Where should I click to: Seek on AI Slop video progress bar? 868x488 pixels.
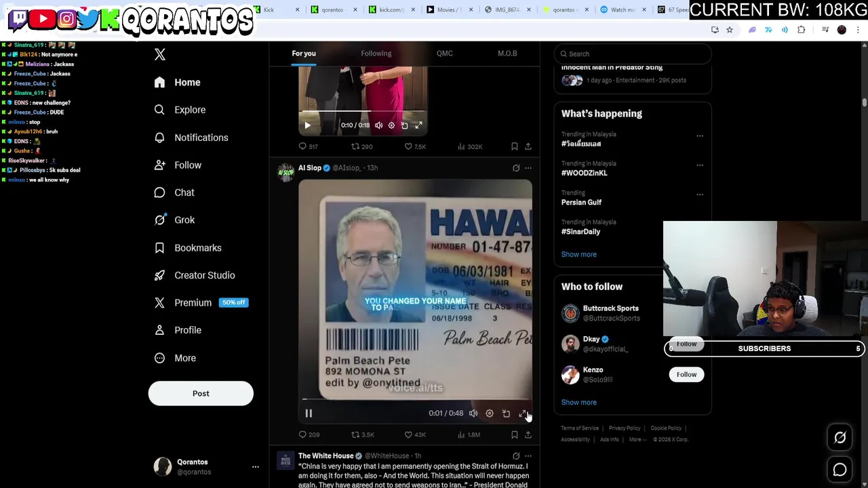(x=415, y=399)
